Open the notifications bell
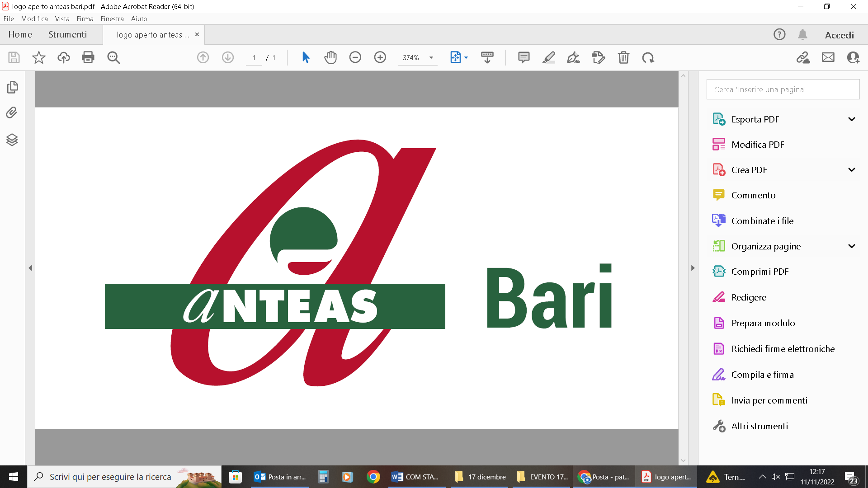The height and width of the screenshot is (488, 868). 802,34
